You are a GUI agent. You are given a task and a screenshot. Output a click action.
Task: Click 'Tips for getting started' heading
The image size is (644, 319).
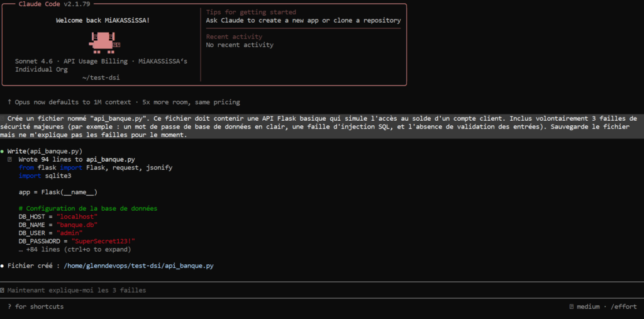click(251, 13)
